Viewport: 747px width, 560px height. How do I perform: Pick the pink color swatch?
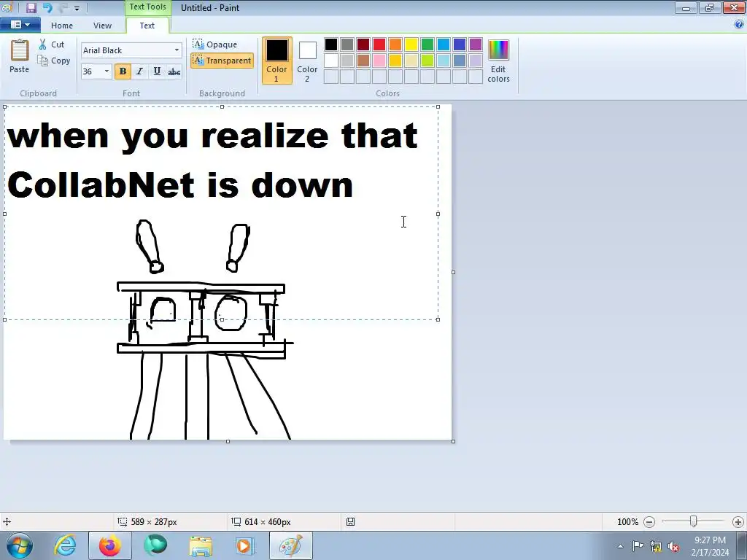379,61
